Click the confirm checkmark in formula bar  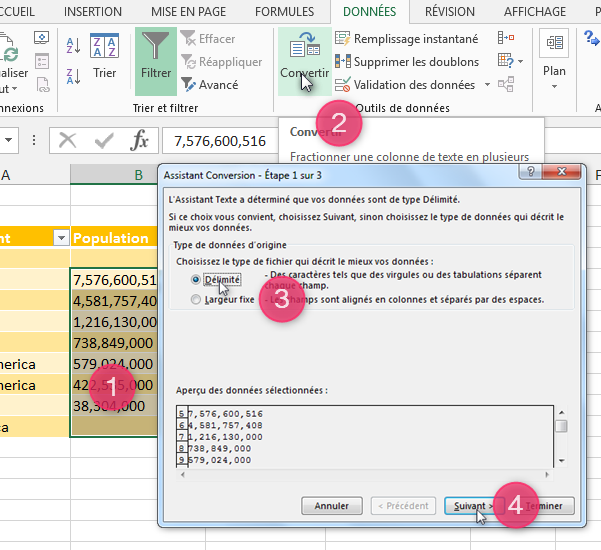point(104,141)
